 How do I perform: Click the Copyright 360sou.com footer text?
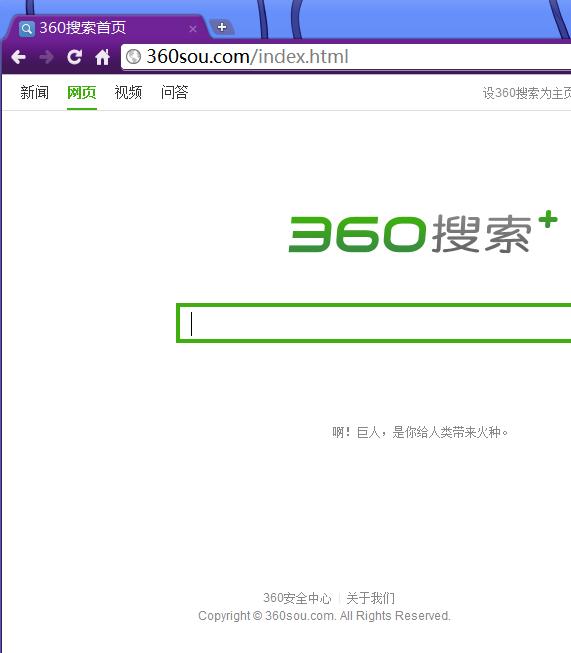tap(324, 616)
